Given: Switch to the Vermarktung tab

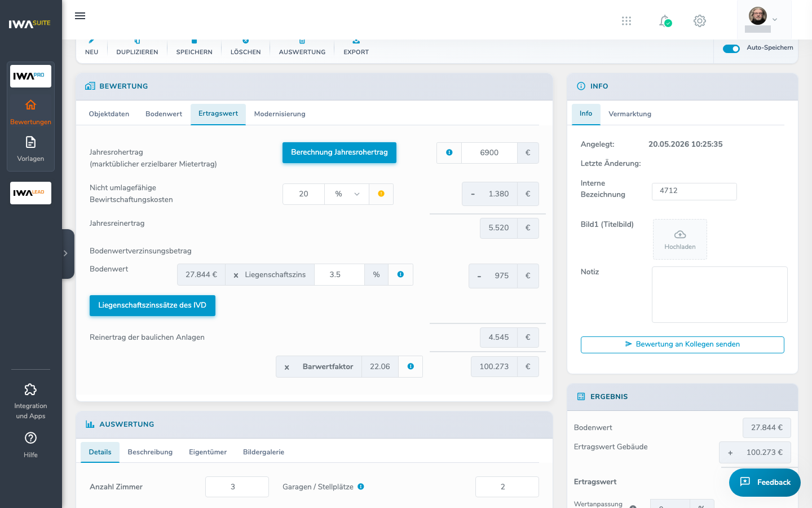Looking at the screenshot, I should (x=630, y=114).
